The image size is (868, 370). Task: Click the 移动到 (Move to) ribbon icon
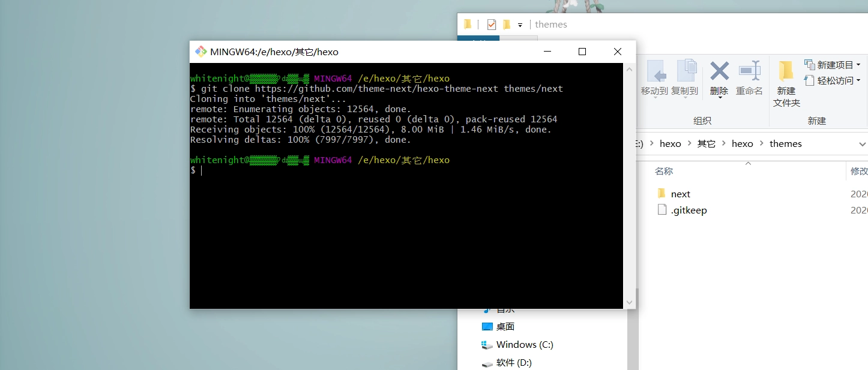click(x=654, y=71)
